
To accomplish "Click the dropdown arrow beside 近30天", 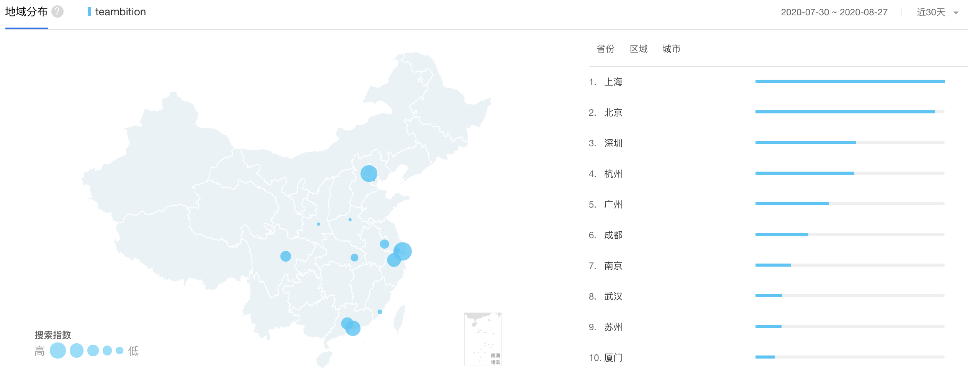I will (x=956, y=13).
